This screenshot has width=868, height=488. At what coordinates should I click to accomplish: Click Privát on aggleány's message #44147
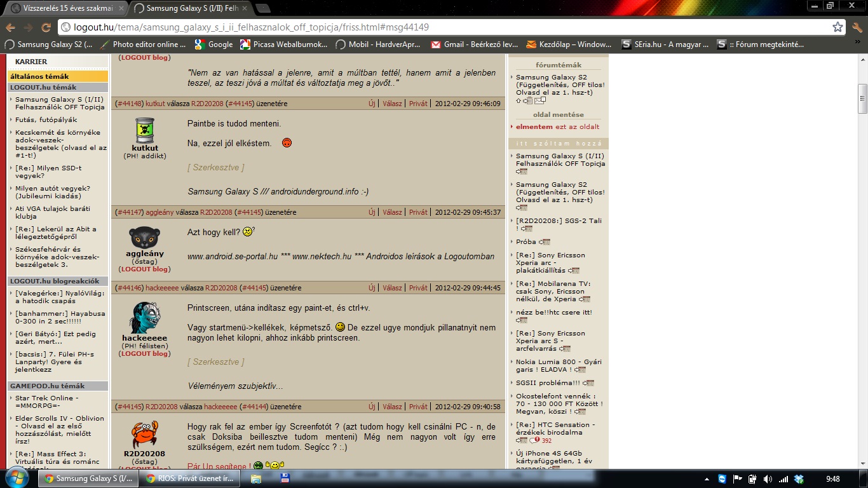click(418, 212)
